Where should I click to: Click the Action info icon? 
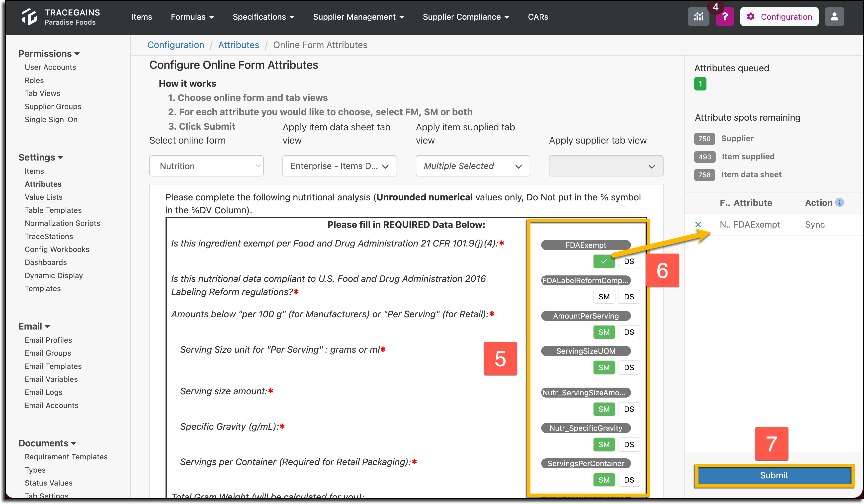coord(839,203)
